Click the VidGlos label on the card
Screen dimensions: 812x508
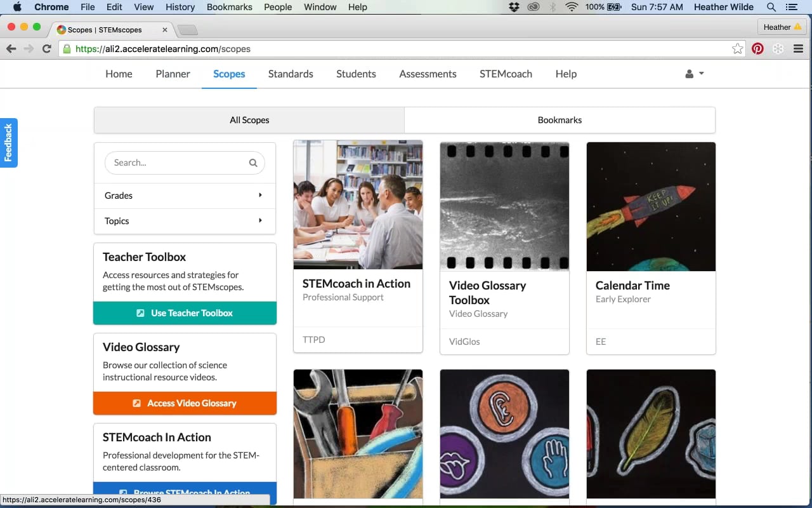click(464, 342)
